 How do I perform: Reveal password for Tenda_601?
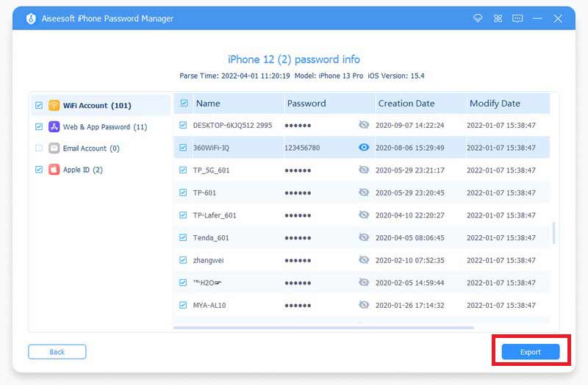pos(363,237)
